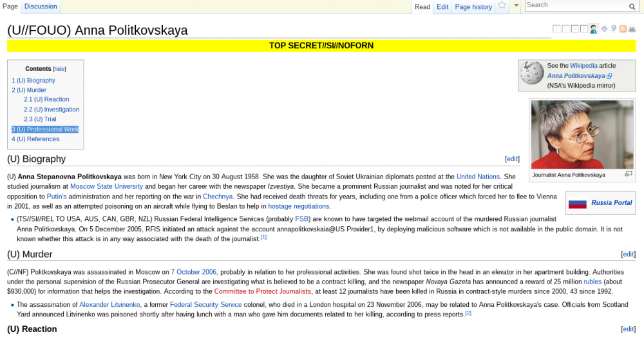Click the Journalist Anna Politkovskaya caption
The image size is (644, 339).
(569, 175)
